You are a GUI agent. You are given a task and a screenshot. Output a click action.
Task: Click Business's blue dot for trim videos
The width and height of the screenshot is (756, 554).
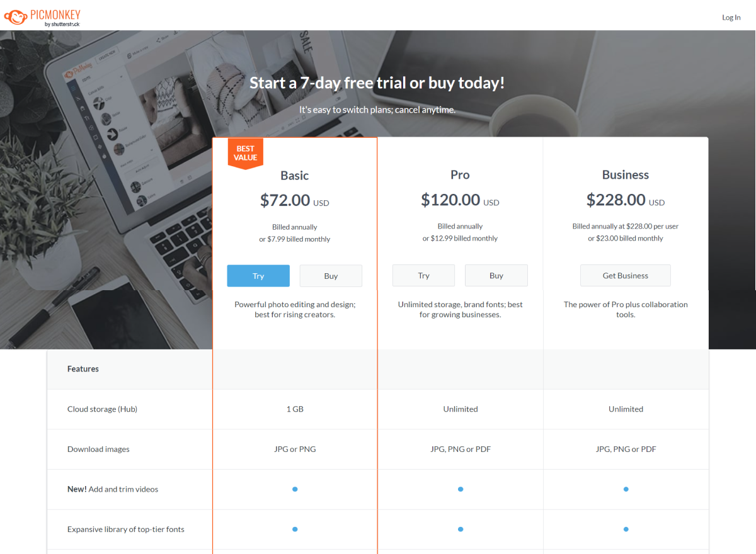click(626, 489)
